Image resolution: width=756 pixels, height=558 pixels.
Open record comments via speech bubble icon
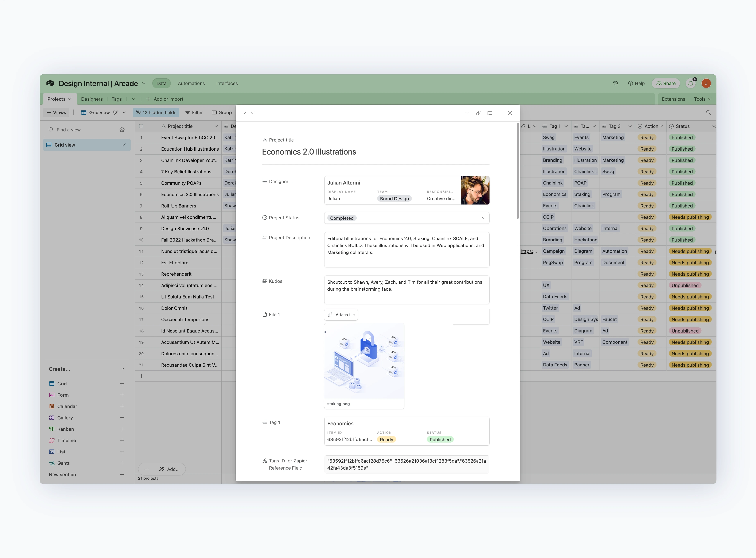click(x=490, y=113)
